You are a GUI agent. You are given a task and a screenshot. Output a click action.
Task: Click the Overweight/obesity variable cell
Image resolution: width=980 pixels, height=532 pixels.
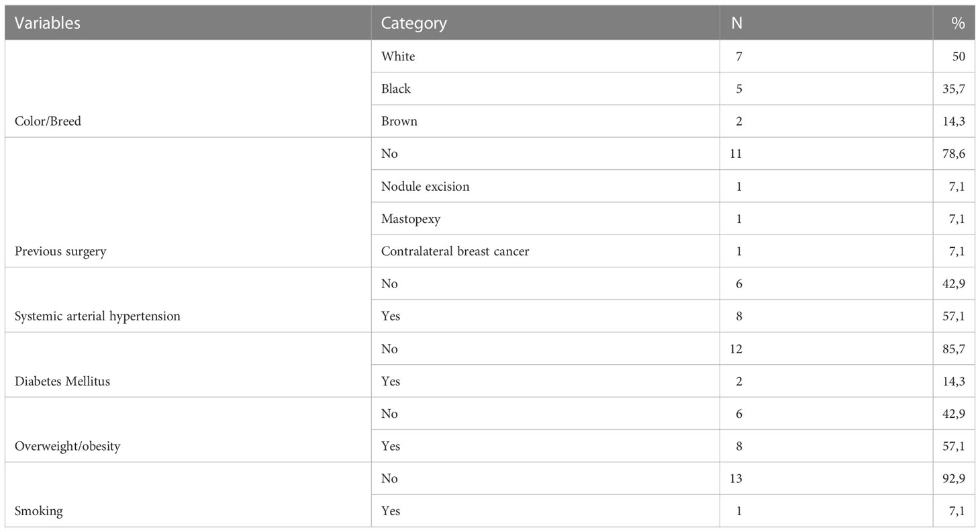[188, 429]
